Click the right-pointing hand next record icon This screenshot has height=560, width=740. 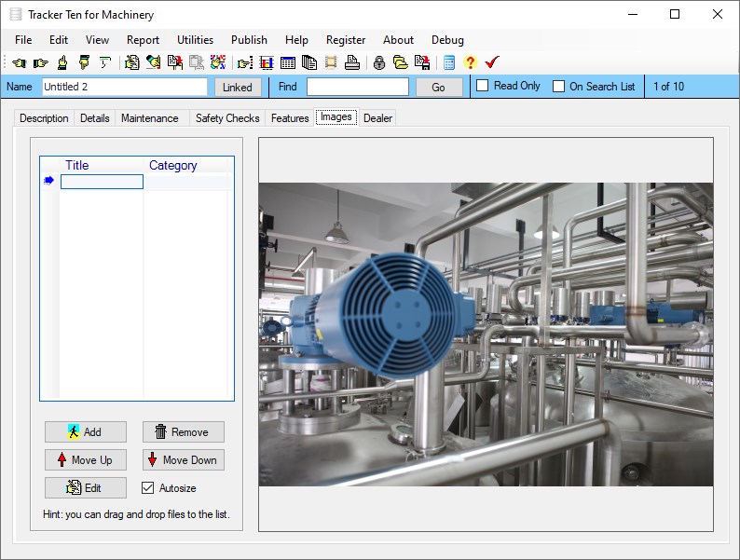click(40, 63)
